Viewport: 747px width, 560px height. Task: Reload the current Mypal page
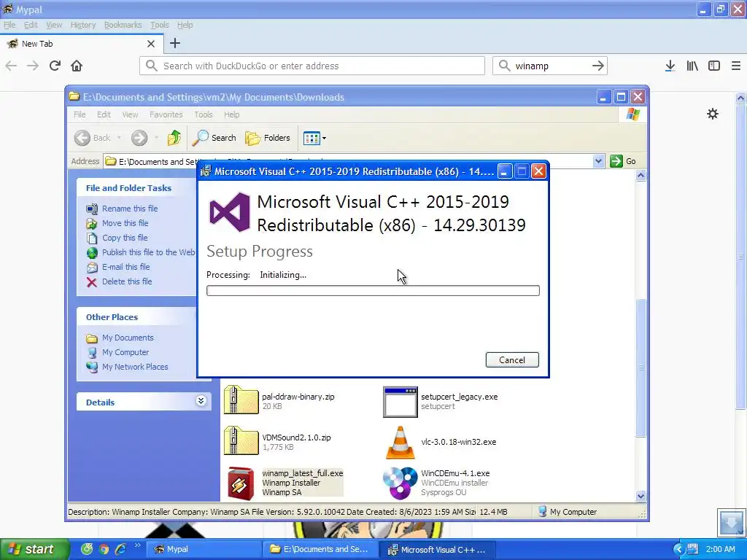coord(55,66)
